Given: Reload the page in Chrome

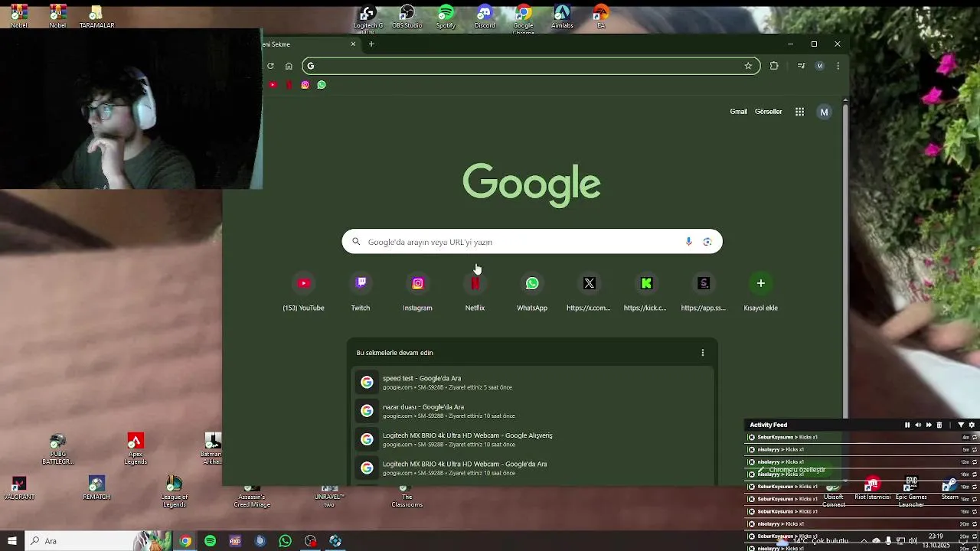Looking at the screenshot, I should (270, 66).
